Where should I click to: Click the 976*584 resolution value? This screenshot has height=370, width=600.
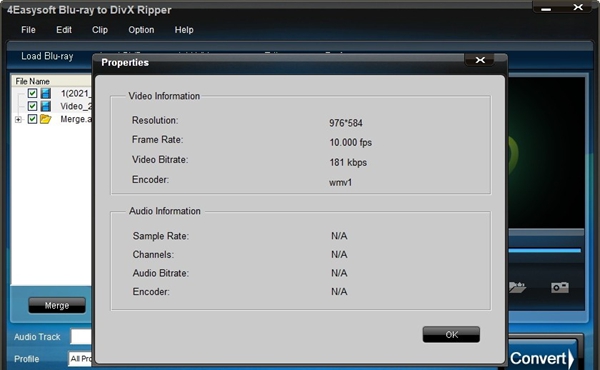click(x=346, y=123)
